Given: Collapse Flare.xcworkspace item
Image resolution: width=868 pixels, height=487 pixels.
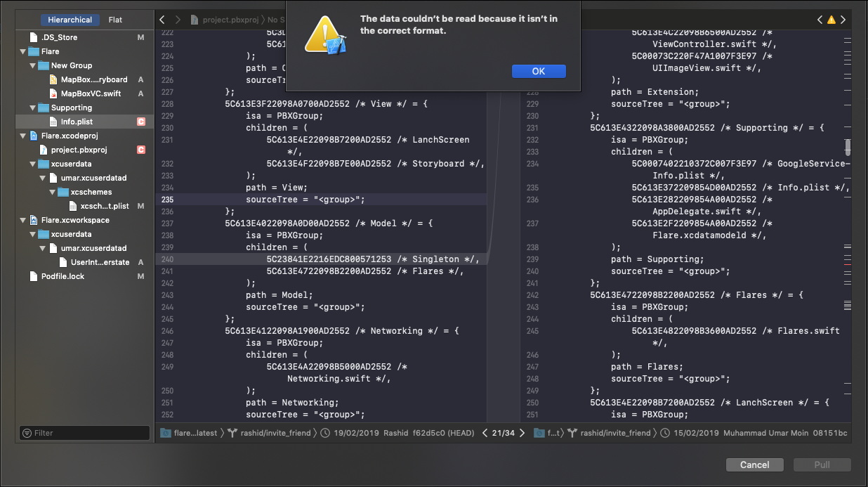Looking at the screenshot, I should click(x=23, y=220).
